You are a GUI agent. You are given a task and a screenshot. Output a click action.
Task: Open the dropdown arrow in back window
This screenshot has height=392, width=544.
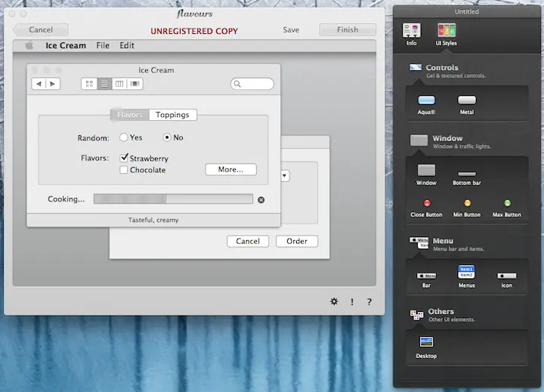285,175
